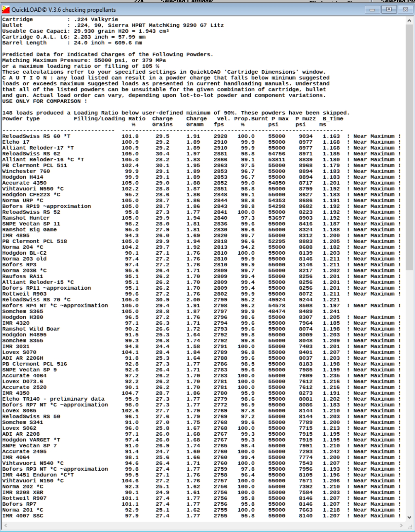Click the Hodgdon BL-C2 row

pos(201,253)
